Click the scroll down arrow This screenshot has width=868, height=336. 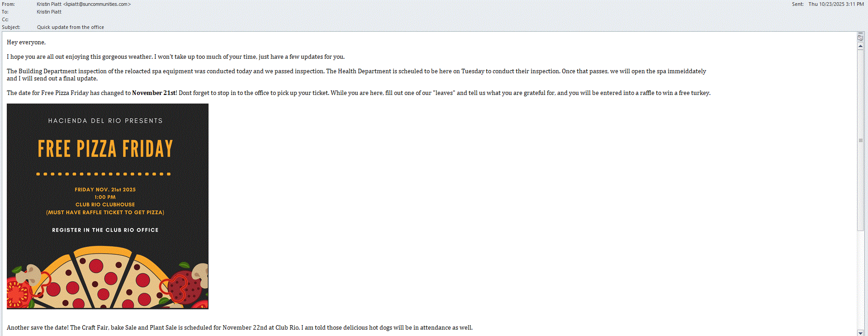coord(860,333)
